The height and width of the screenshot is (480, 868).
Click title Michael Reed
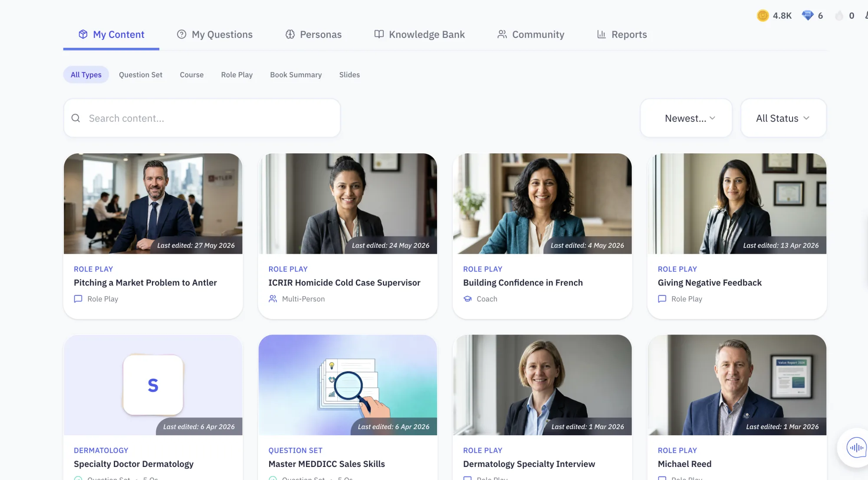pyautogui.click(x=684, y=464)
